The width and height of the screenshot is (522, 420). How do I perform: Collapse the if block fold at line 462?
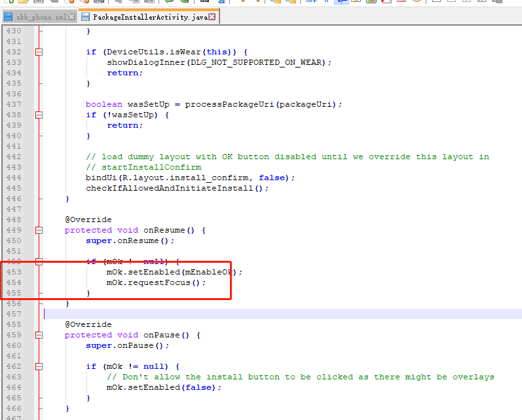pos(39,366)
